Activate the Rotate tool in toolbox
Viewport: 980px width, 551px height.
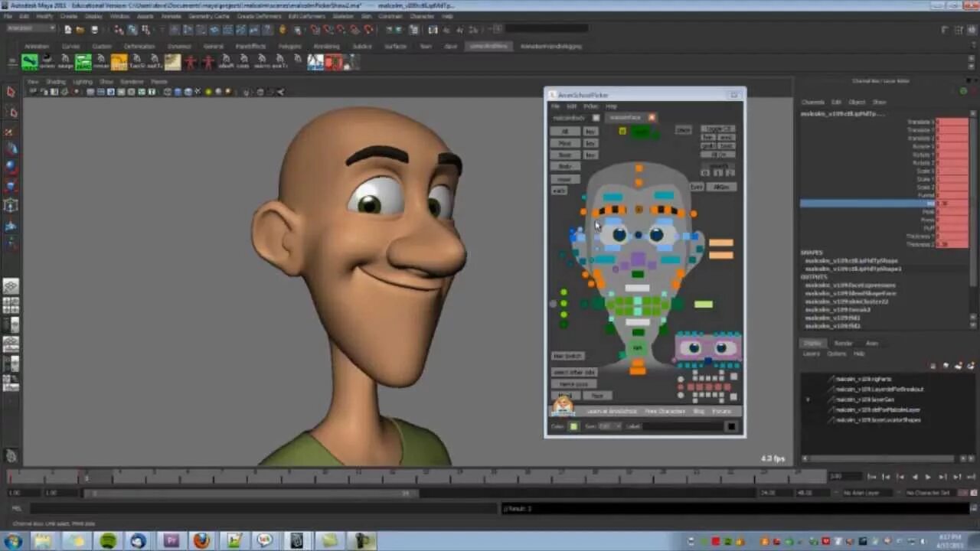click(x=11, y=166)
